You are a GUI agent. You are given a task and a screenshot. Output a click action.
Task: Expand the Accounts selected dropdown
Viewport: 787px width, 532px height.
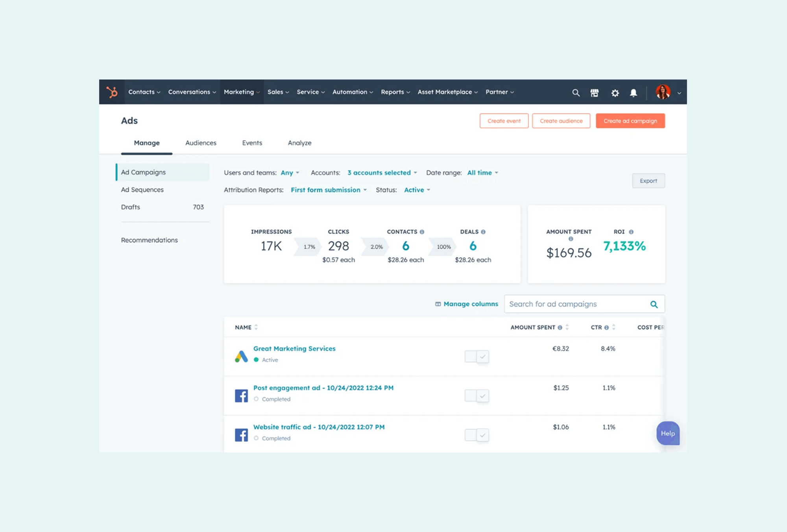click(x=382, y=173)
